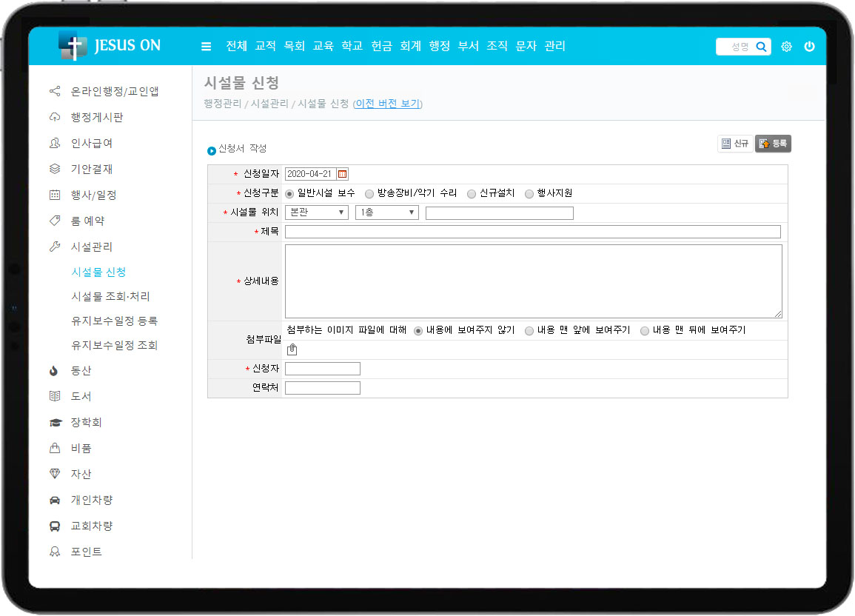Viewport: 855px width, 616px height.
Task: Select the 신규설치 radio button
Action: (472, 193)
